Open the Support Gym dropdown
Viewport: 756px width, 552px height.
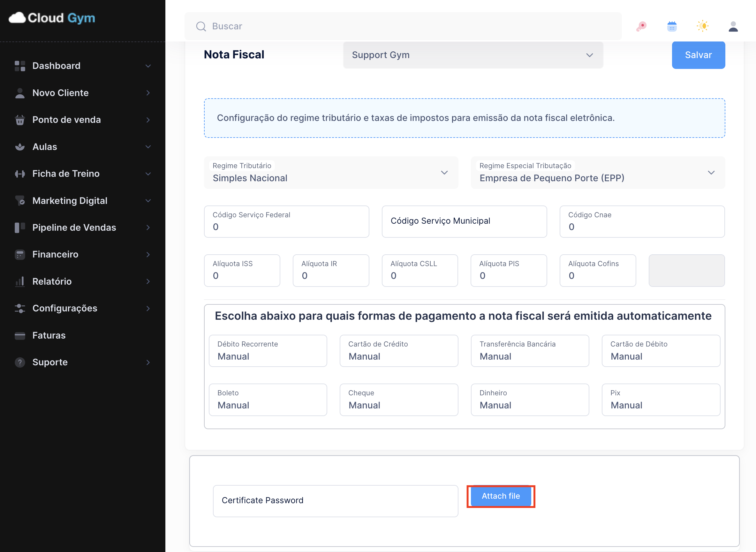473,55
